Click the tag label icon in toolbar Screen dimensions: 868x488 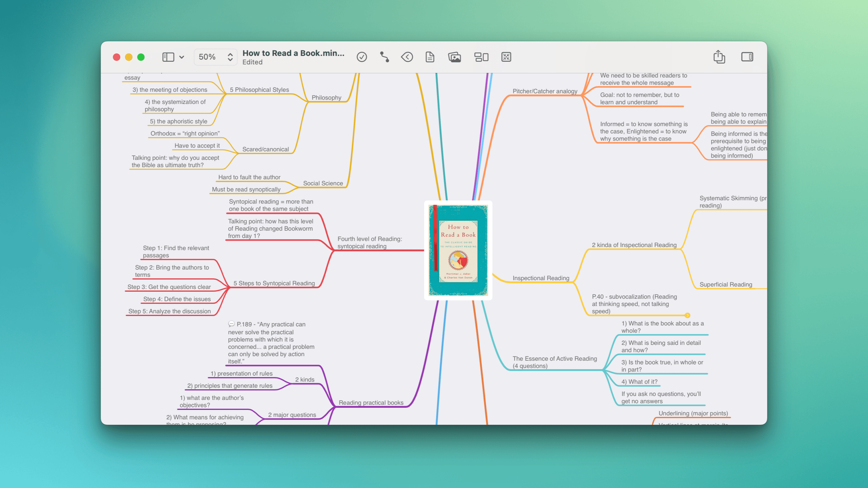click(x=407, y=57)
